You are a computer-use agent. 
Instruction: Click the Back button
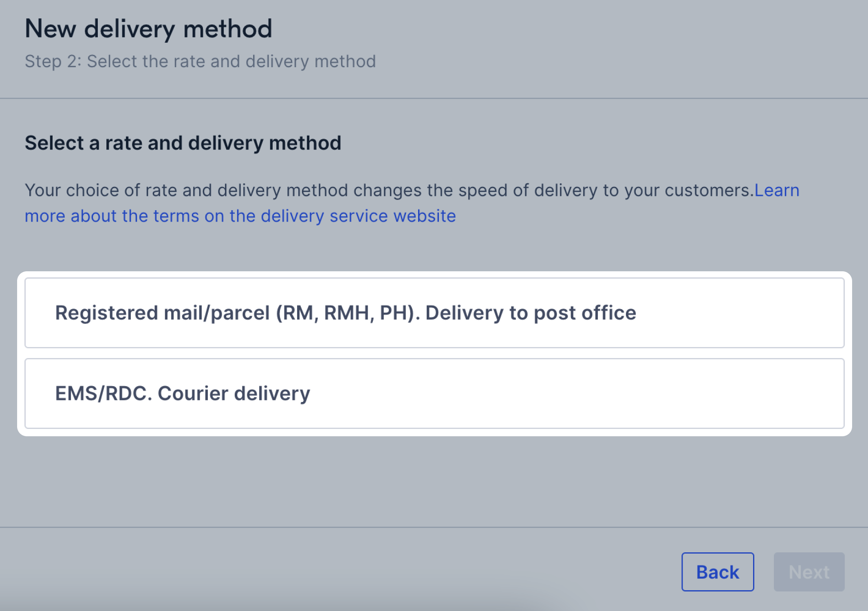coord(718,572)
